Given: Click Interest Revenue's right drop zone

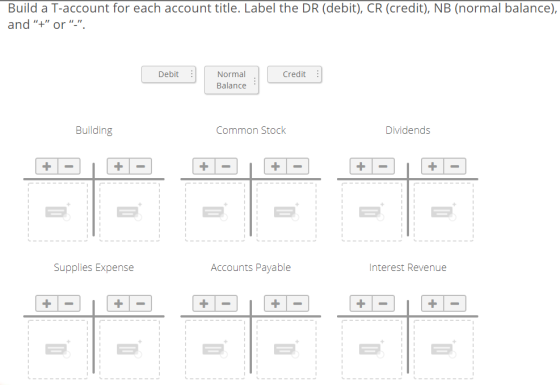Looking at the screenshot, I should pos(444,349).
